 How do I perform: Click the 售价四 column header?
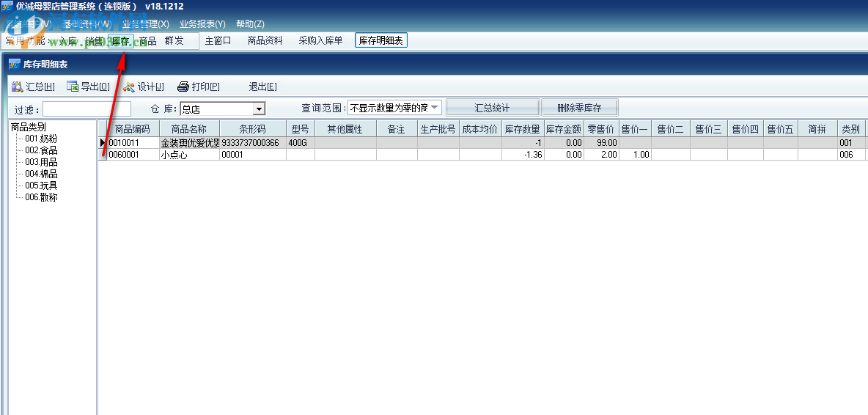pos(746,129)
